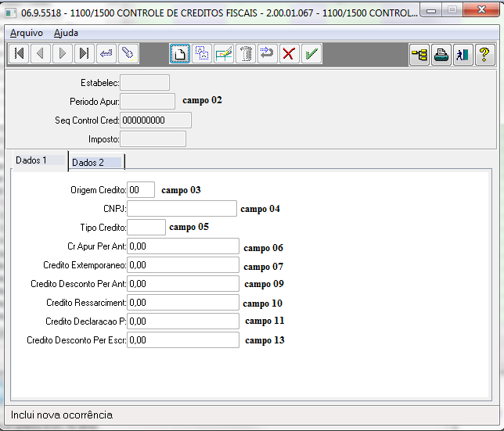
Task: Click the exit door icon
Action: [463, 55]
